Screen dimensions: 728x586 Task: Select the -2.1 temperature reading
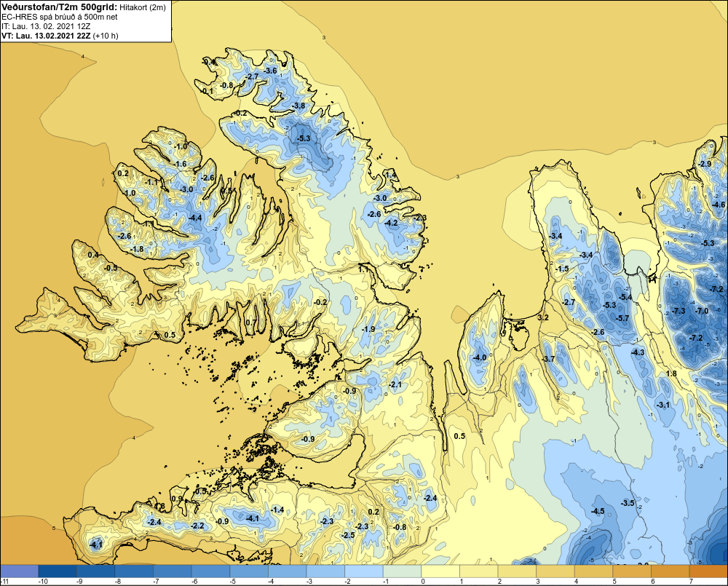point(395,385)
